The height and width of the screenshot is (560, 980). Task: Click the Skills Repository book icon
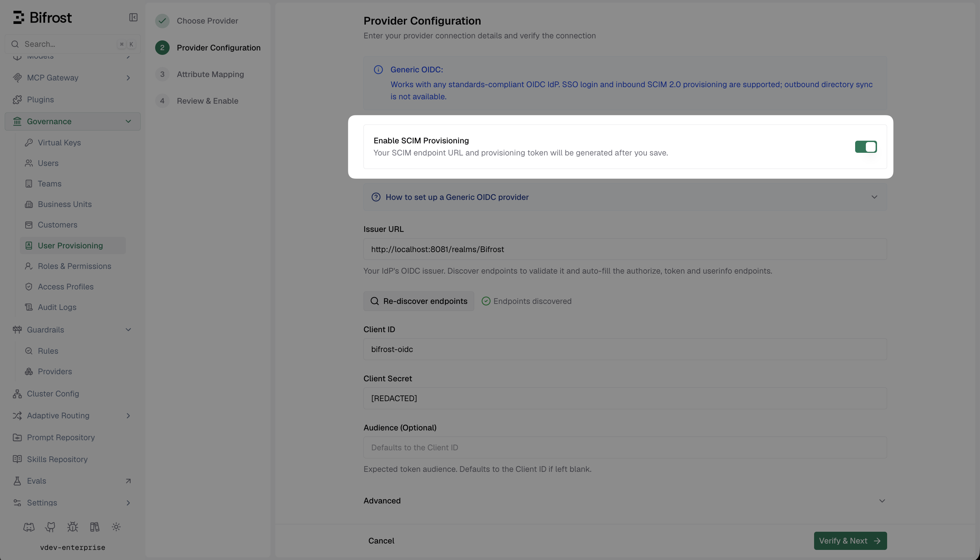click(17, 459)
